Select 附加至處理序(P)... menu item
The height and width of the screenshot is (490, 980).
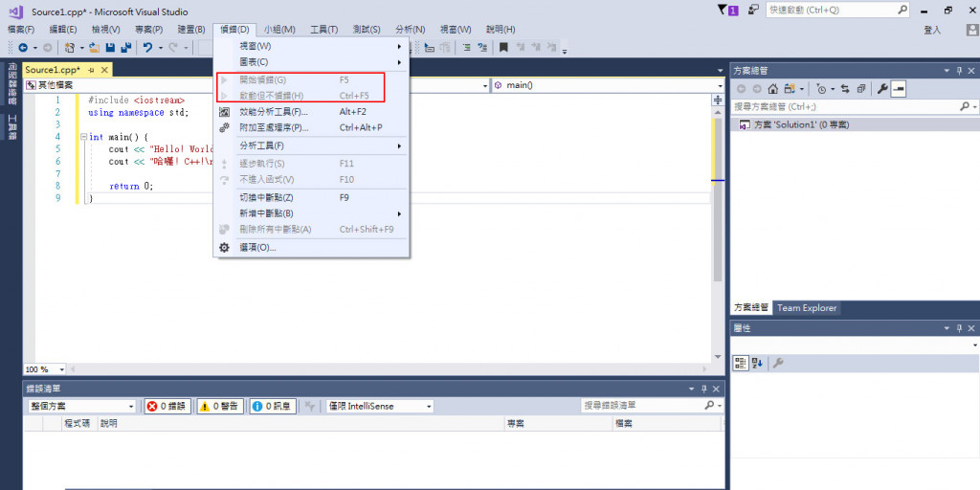point(311,127)
